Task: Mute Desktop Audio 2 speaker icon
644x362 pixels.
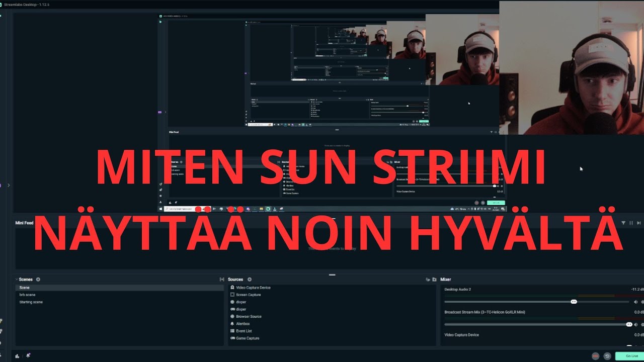Action: click(636, 302)
